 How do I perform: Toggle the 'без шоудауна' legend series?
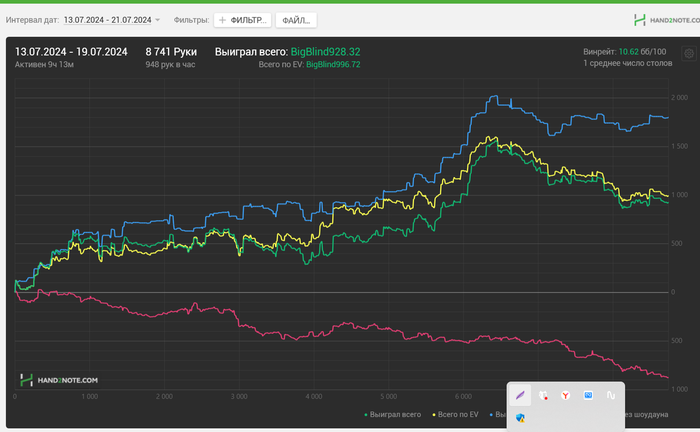coord(647,415)
